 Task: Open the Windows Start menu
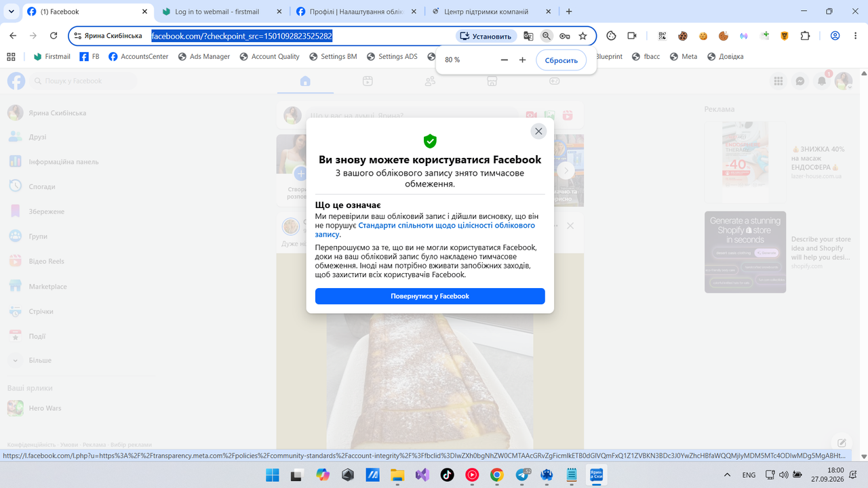pos(272,475)
